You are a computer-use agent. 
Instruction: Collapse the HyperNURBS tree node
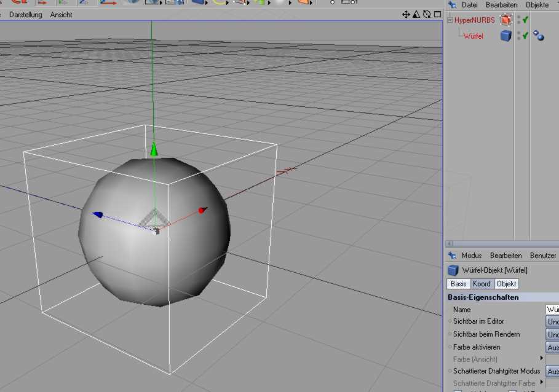[x=450, y=20]
